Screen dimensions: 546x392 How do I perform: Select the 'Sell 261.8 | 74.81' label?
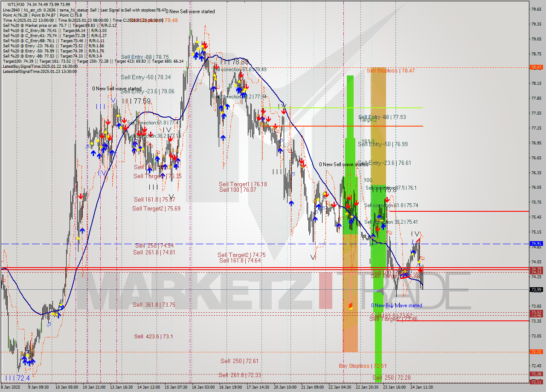click(154, 252)
